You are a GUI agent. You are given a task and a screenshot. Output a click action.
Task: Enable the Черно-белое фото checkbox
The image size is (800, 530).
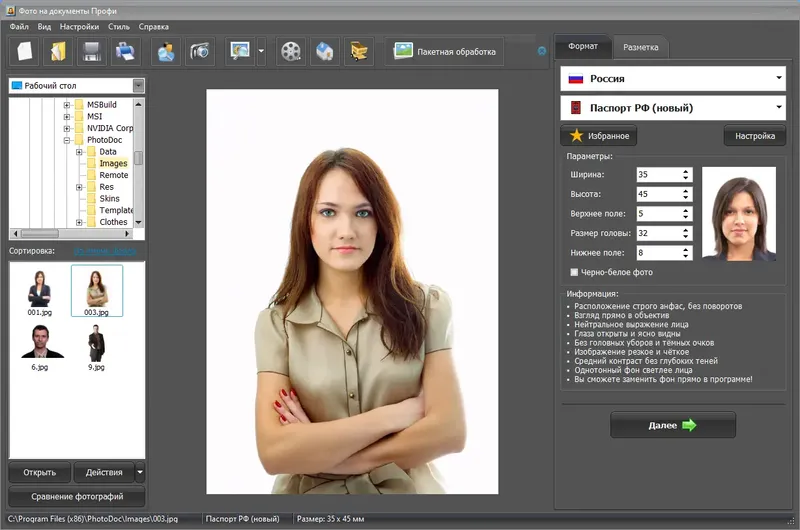coord(574,272)
